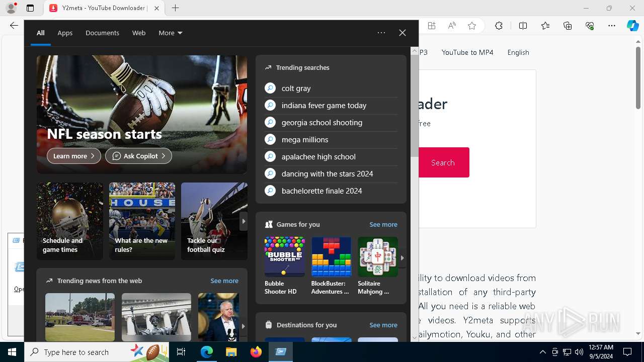The image size is (644, 362).
Task: Close the Windows search panel
Action: pos(403,33)
